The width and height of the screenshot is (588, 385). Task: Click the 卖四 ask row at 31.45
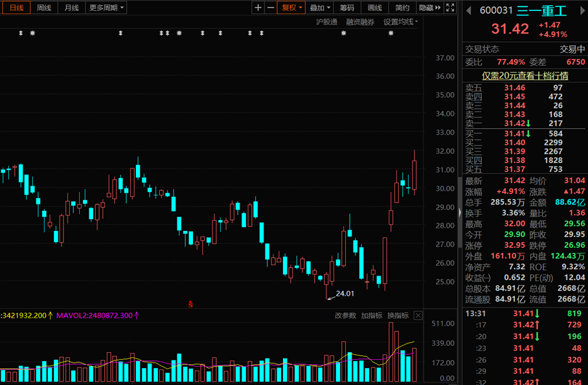click(525, 96)
